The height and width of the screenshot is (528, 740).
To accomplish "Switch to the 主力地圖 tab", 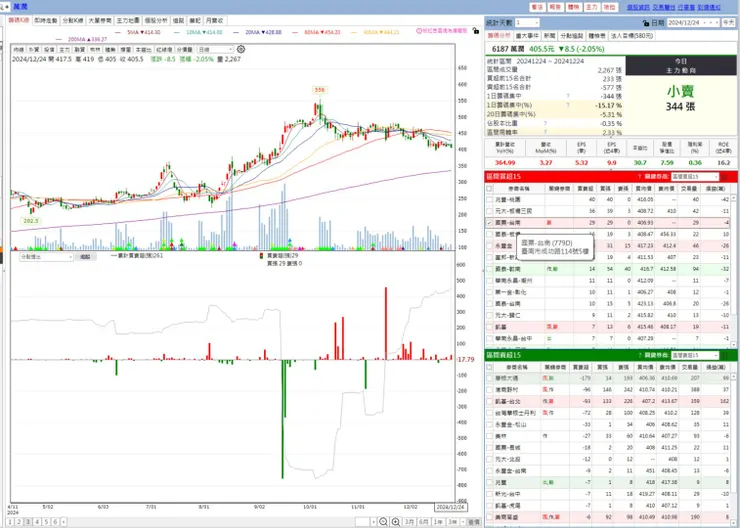I will coord(128,21).
